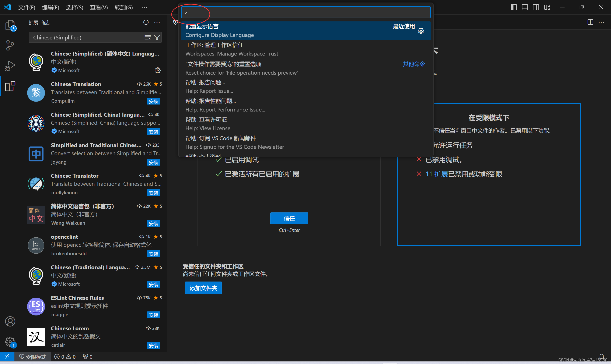Screen dimensions: 611x364
Task: Open the extensions filter dropdown
Action: (157, 38)
